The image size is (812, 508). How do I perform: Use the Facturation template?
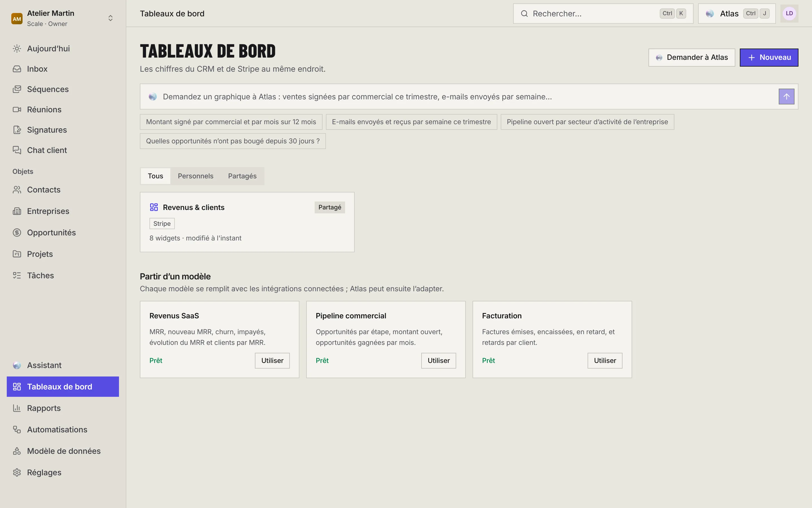605,360
